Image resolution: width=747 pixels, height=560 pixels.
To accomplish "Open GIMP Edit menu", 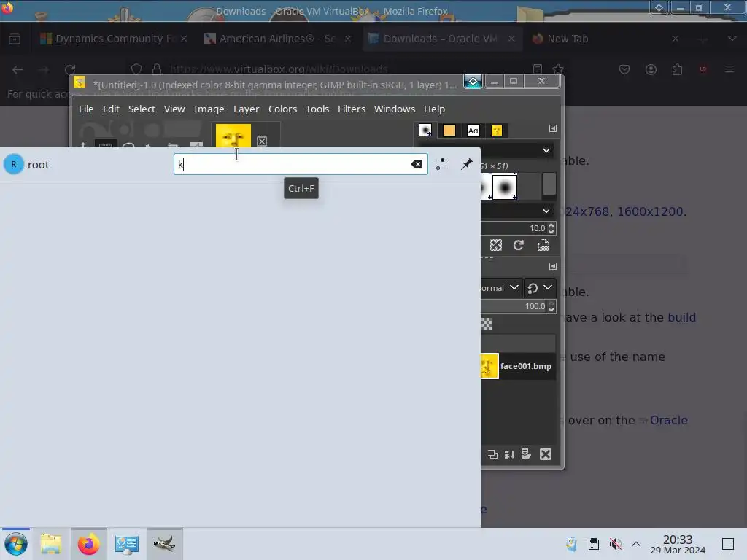I will [x=111, y=109].
